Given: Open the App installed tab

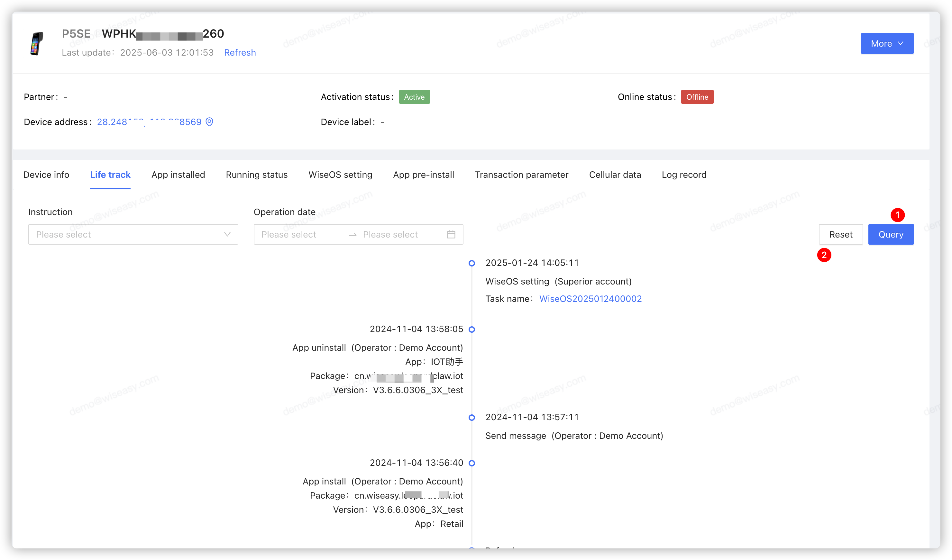Looking at the screenshot, I should 178,175.
